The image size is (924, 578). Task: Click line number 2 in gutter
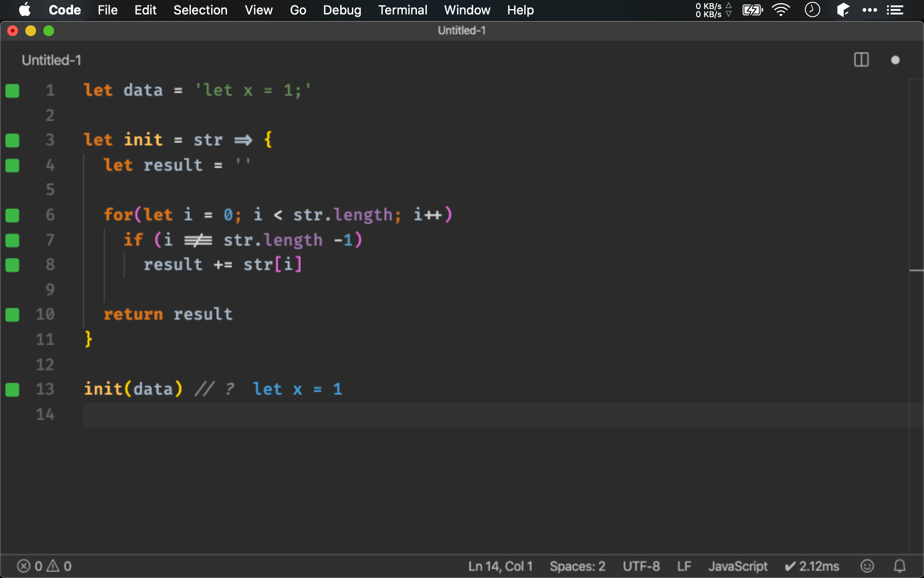pos(50,115)
